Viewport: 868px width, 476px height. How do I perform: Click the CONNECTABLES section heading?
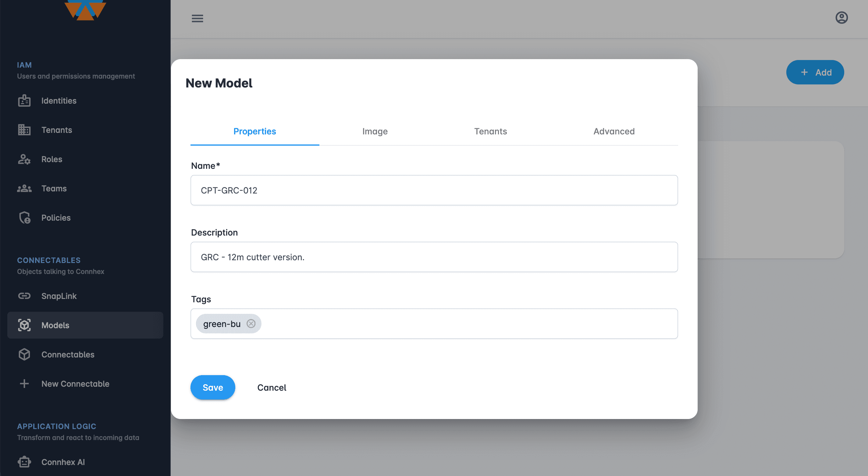tap(49, 261)
